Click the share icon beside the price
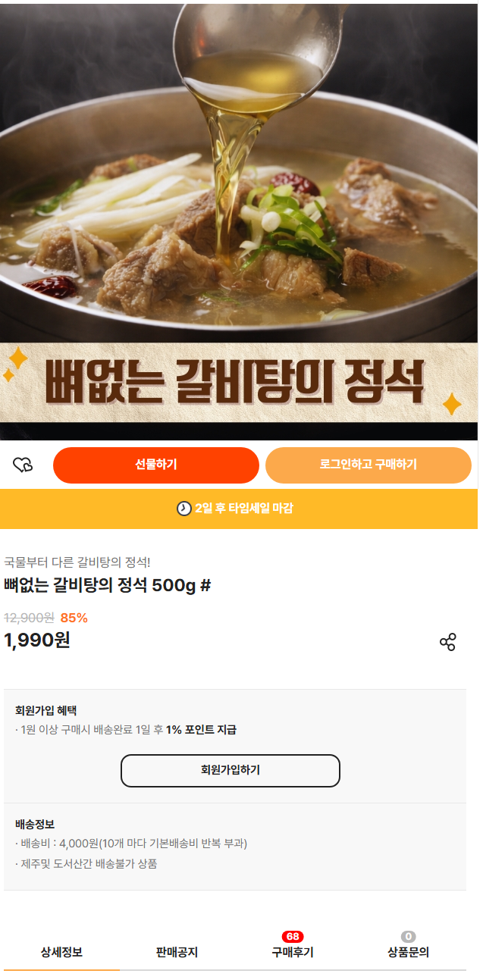The width and height of the screenshot is (483, 980). pos(447,642)
